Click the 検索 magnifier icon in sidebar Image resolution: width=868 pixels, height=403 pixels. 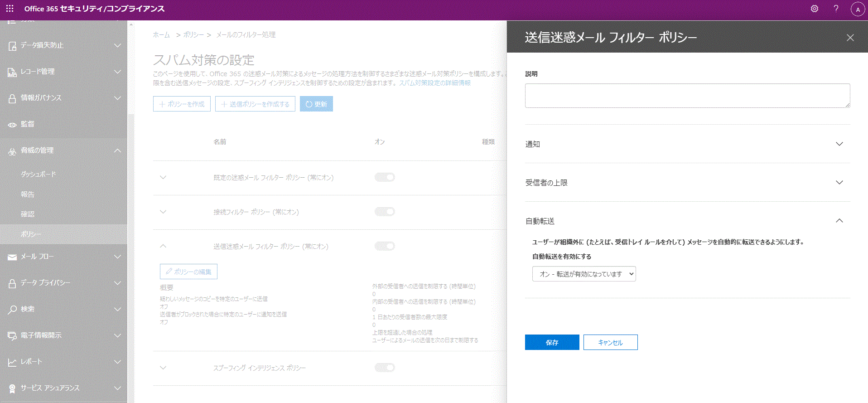click(x=12, y=310)
